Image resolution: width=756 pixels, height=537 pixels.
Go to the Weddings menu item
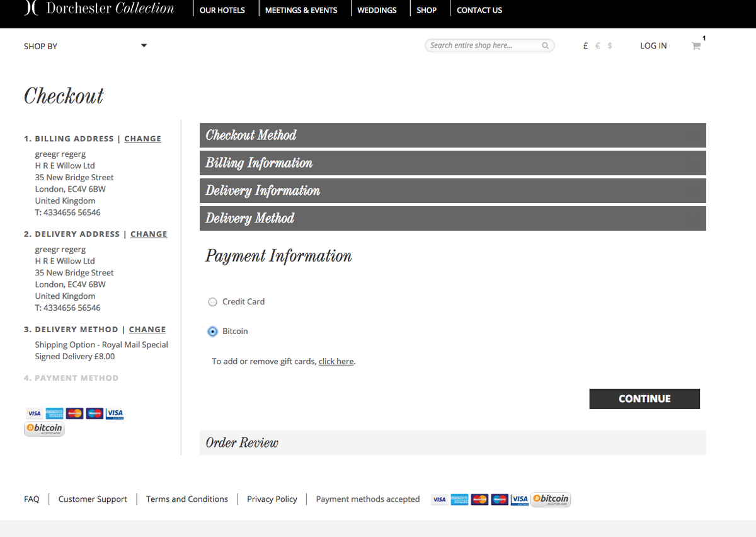(x=377, y=10)
